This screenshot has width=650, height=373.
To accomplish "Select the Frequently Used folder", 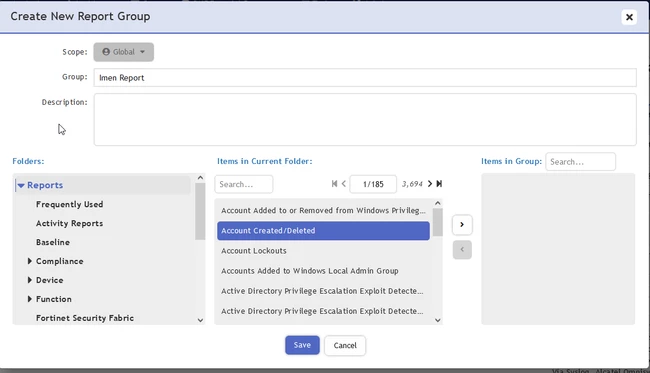I will pyautogui.click(x=69, y=204).
